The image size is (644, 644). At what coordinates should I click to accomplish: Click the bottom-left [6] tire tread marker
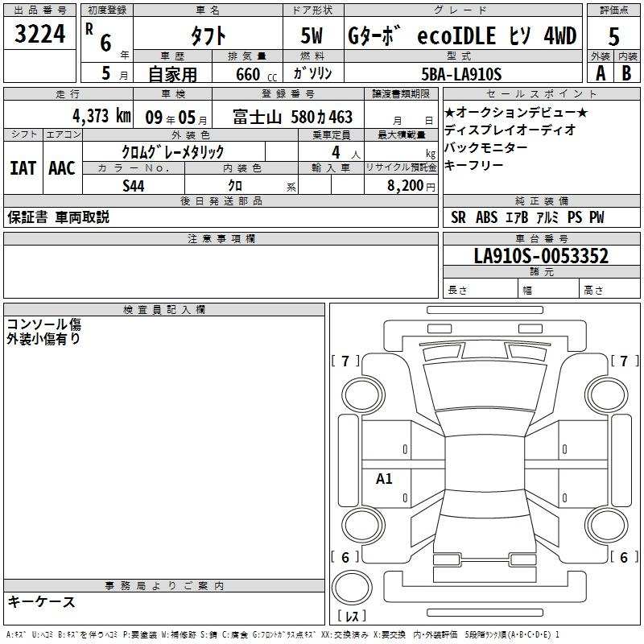pyautogui.click(x=345, y=558)
